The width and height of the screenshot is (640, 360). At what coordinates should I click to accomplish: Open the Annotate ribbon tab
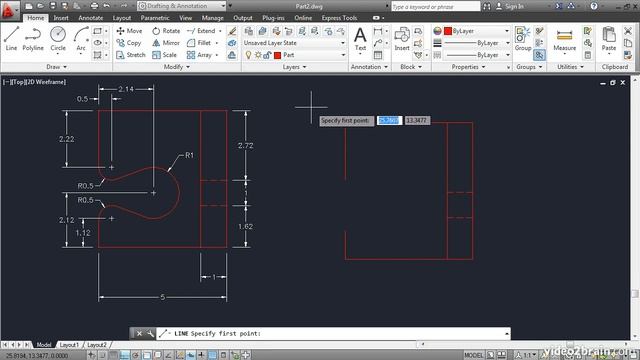click(x=91, y=18)
